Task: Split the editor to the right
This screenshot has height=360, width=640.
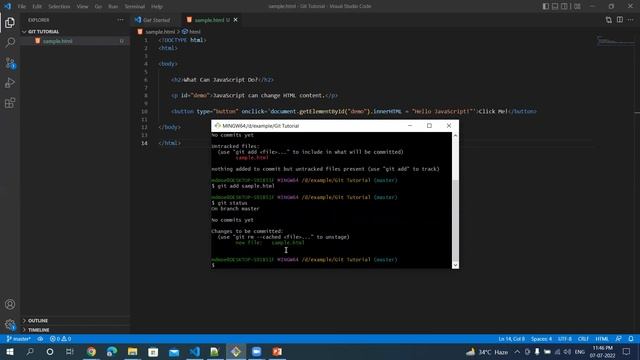Action: point(620,20)
